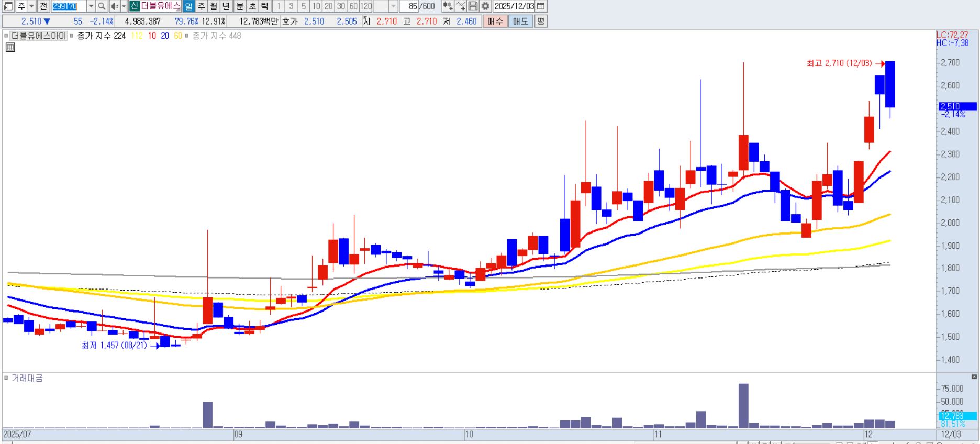Switch to the 월 monthly chart tab
This screenshot has height=444, width=980.
coord(214,6)
